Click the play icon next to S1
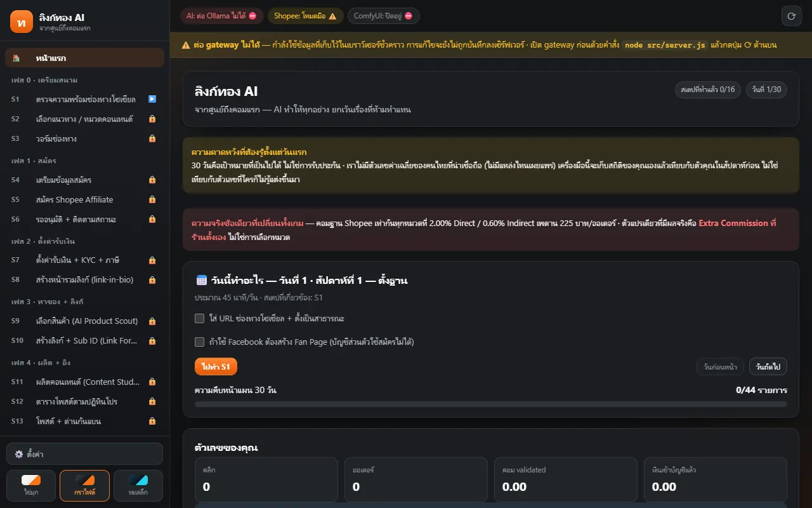 coord(152,99)
